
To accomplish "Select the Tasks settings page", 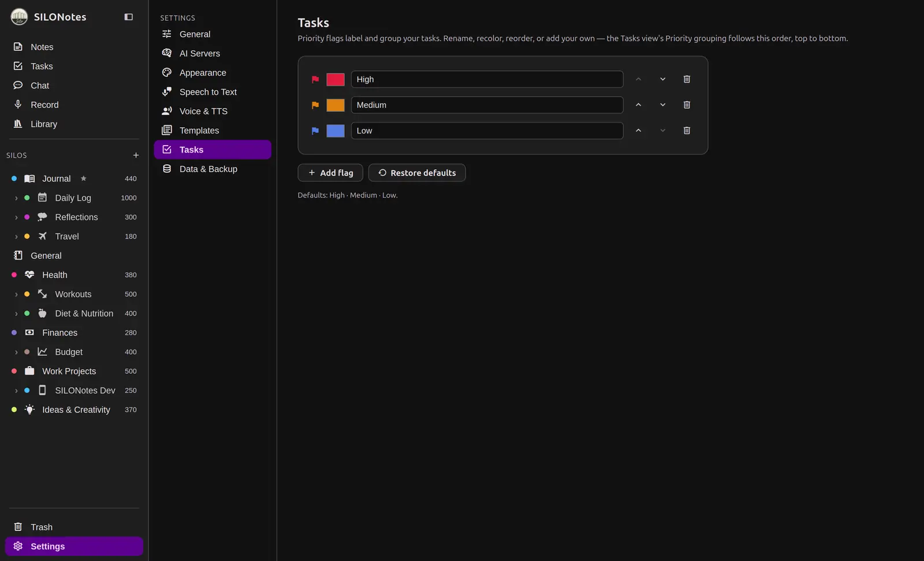I will click(x=213, y=150).
